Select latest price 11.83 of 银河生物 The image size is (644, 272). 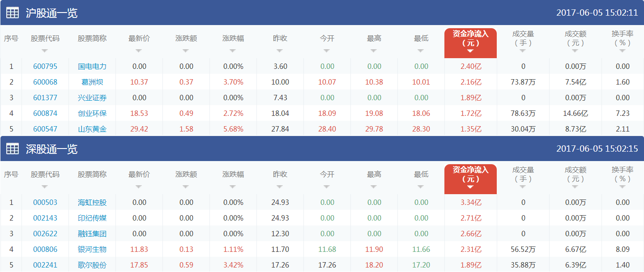click(x=139, y=249)
